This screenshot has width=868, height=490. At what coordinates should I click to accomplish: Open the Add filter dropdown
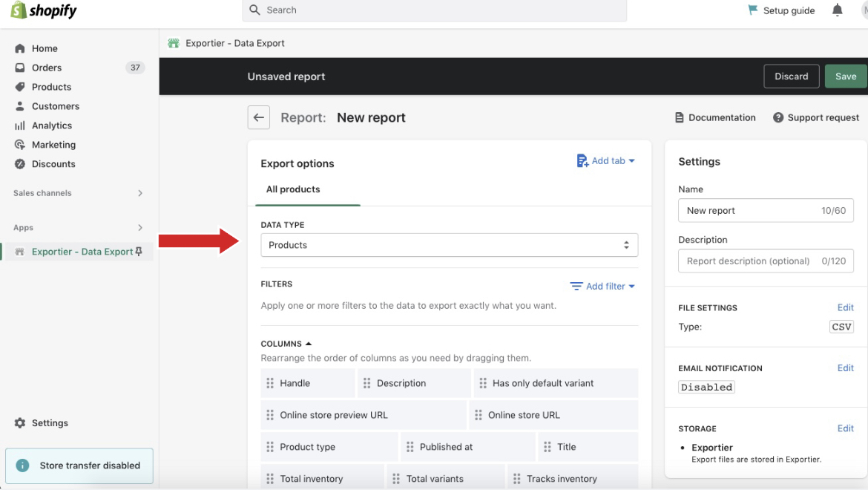click(x=603, y=287)
